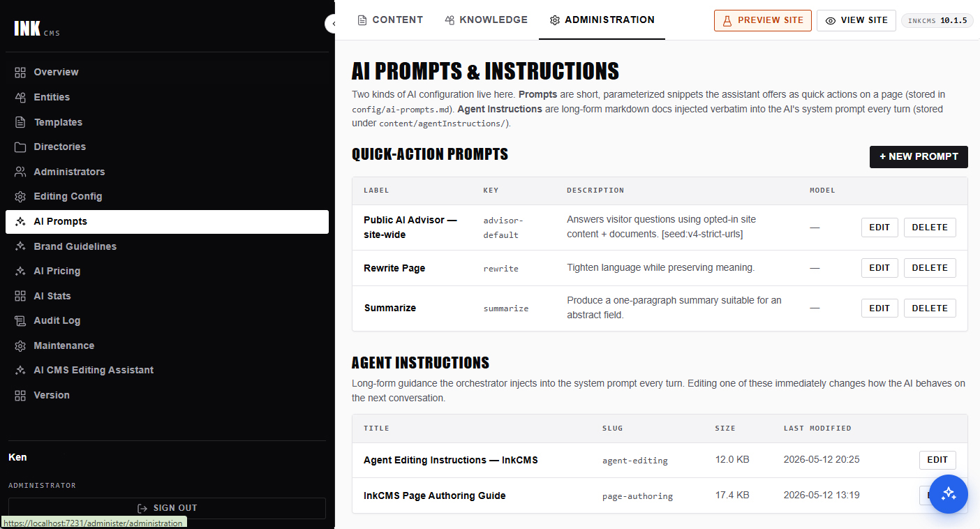Click the 'summarize' key text

click(x=506, y=308)
